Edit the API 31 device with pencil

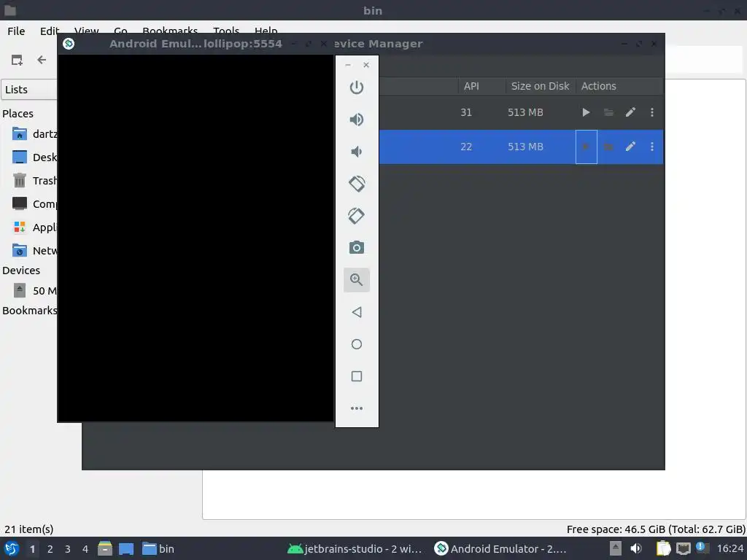pos(630,112)
